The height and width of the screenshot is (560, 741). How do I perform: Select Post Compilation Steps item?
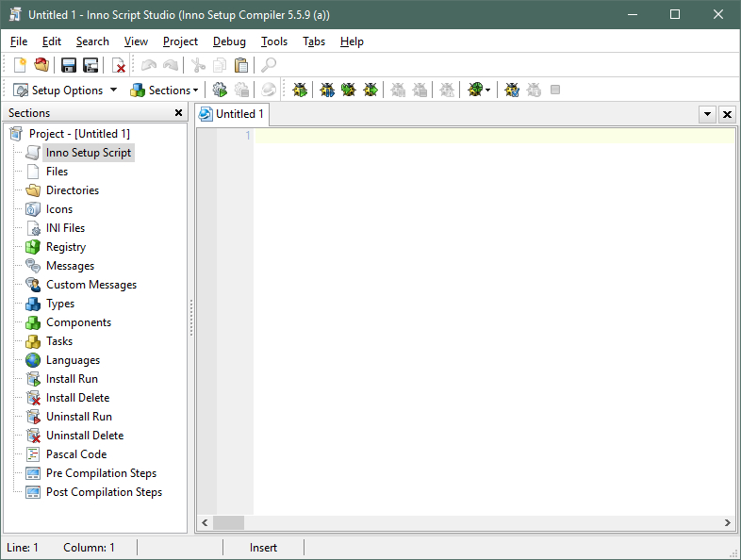(105, 492)
